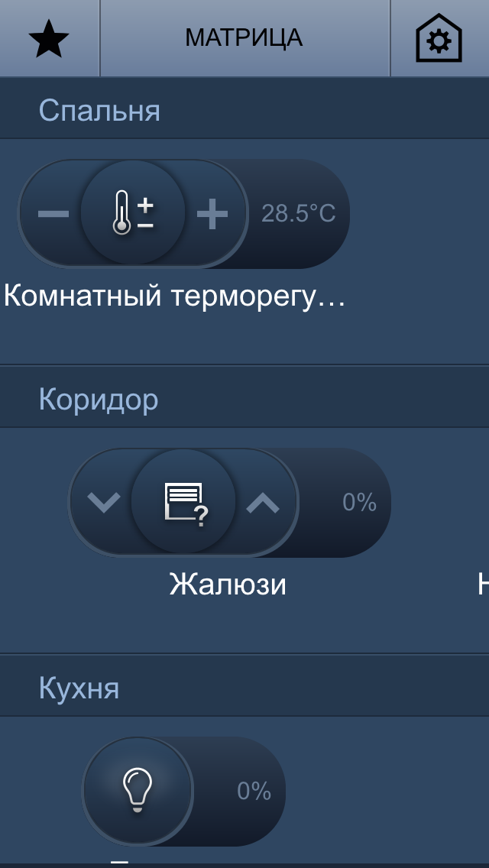Image resolution: width=489 pixels, height=868 pixels.
Task: Raise blinds with the up chevron
Action: click(x=263, y=502)
